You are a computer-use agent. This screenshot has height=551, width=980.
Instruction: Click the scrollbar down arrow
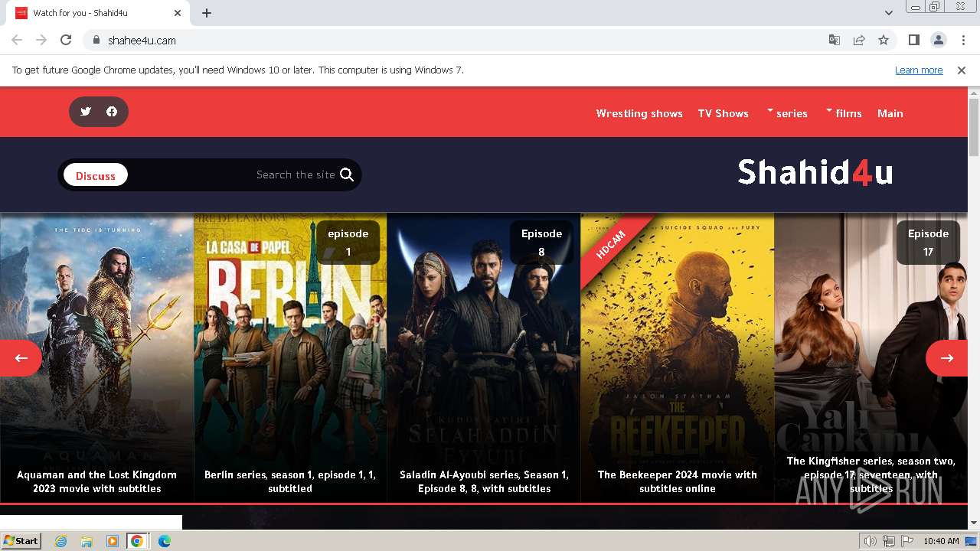click(974, 523)
